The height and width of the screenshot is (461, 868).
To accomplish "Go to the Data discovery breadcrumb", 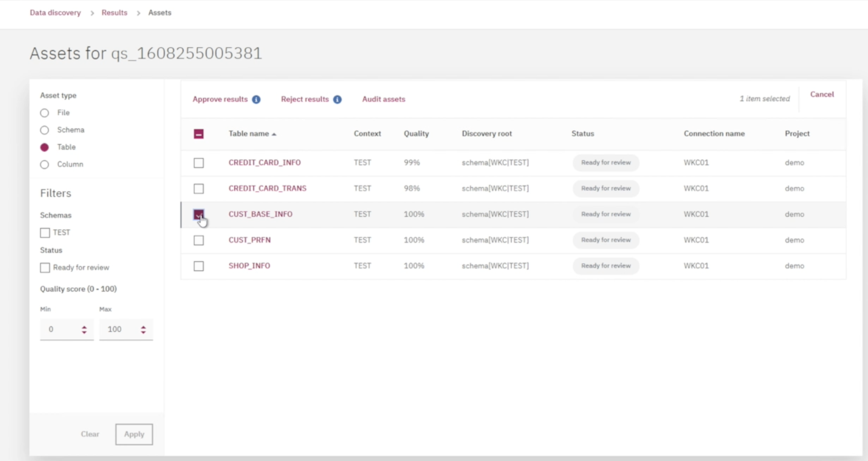I will [x=55, y=13].
